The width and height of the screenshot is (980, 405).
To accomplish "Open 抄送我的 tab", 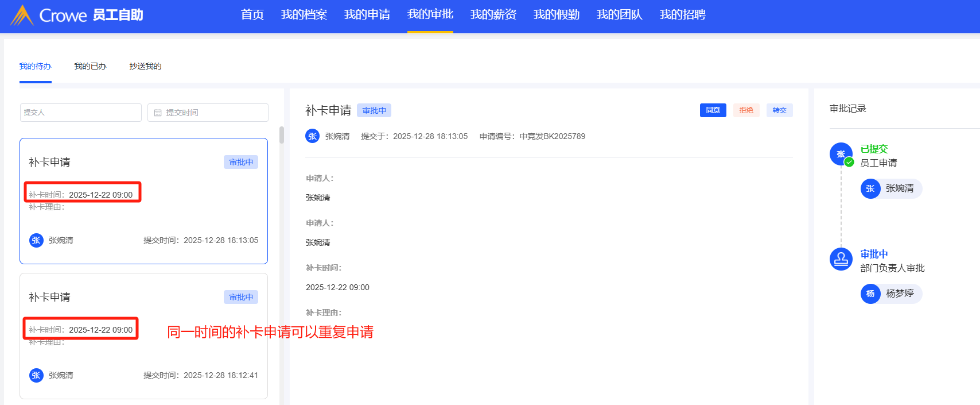I will (145, 67).
